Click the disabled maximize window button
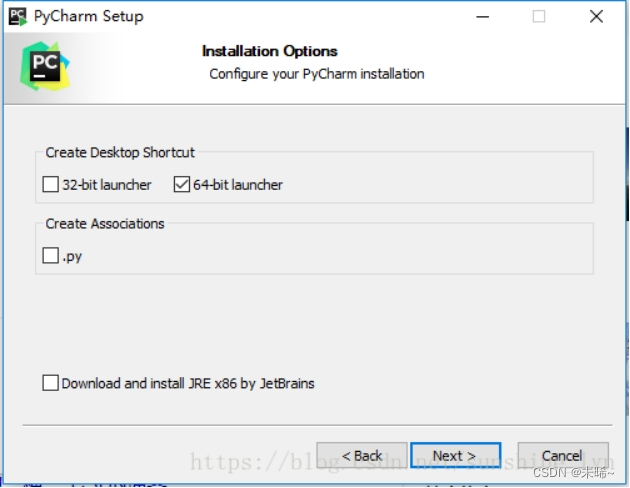The width and height of the screenshot is (630, 488). point(539,17)
